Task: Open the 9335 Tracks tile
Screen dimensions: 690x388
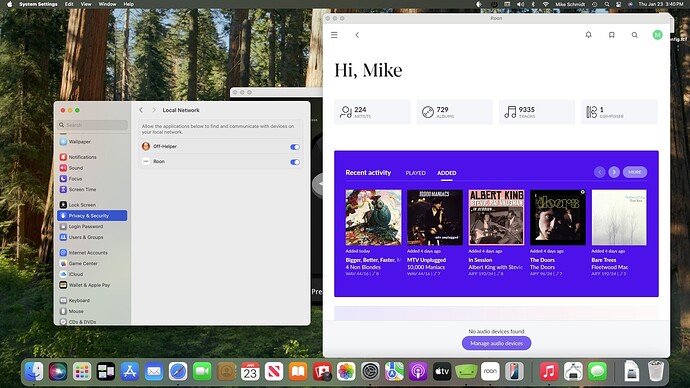Action: [x=537, y=112]
